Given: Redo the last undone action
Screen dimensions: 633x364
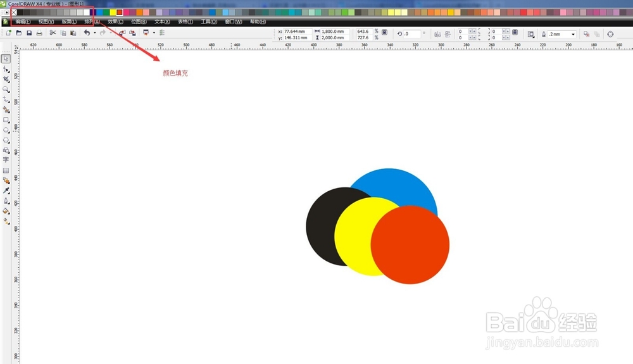Looking at the screenshot, I should [x=103, y=33].
